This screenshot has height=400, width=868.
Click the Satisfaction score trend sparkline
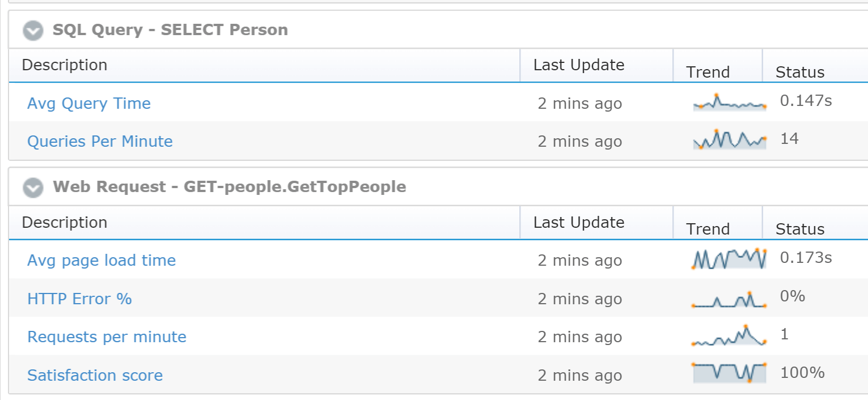[729, 372]
